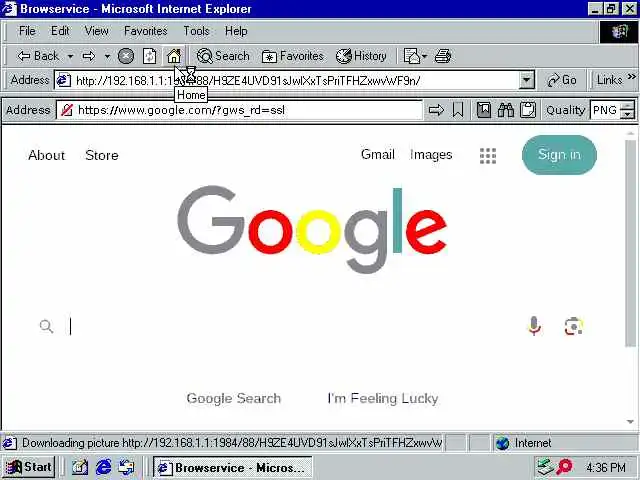This screenshot has height=480, width=640.
Task: Select the Browservice taskbar button
Action: coord(233,467)
